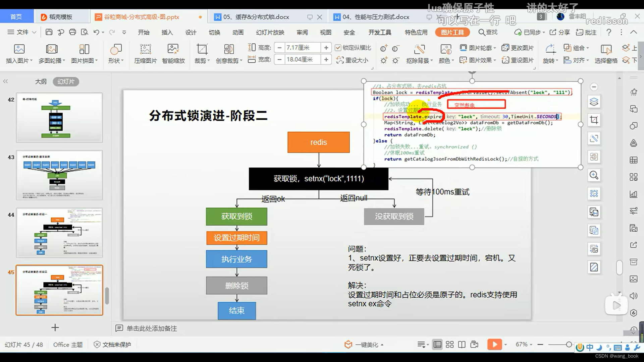Click the notes area to add notes
The width and height of the screenshot is (644, 362).
click(x=152, y=328)
